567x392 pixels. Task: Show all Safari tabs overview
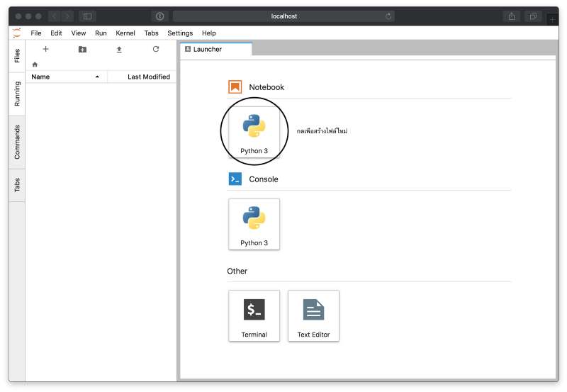[x=533, y=16]
